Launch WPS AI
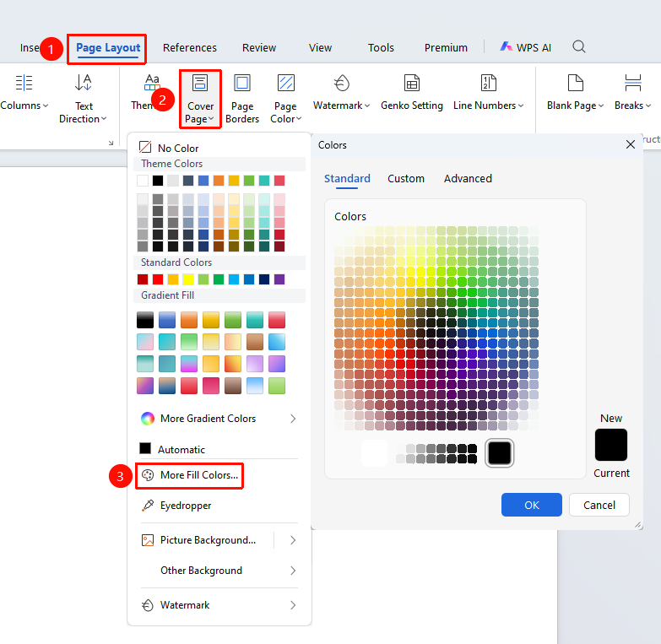Image resolution: width=661 pixels, height=644 pixels. pos(525,47)
